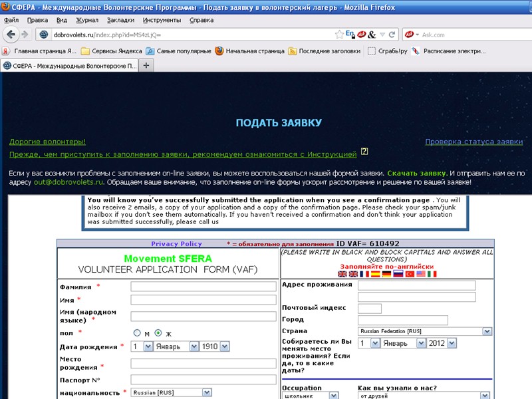Open the Privacy Policy link
This screenshot has width=532, height=399.
point(176,243)
